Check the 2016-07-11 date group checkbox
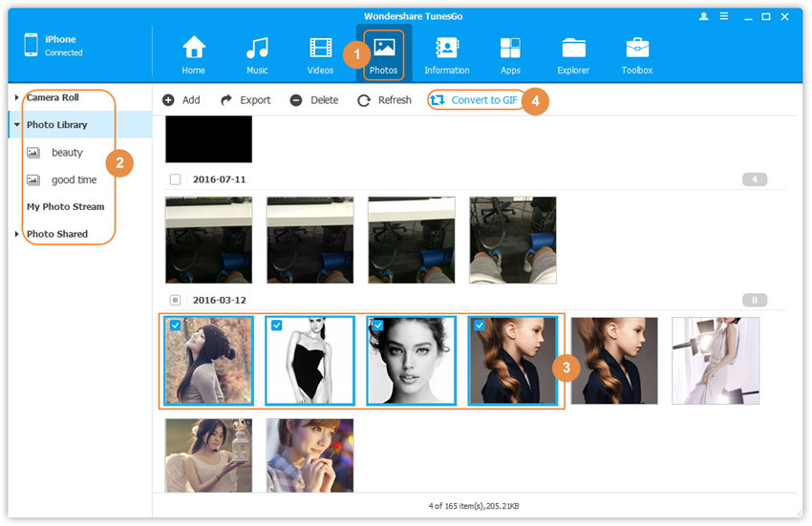Screen dimensions: 812x526 (175, 179)
